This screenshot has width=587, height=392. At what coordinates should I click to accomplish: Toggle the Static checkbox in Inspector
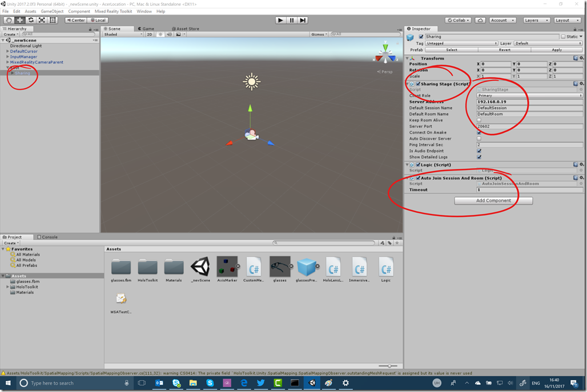tap(563, 37)
